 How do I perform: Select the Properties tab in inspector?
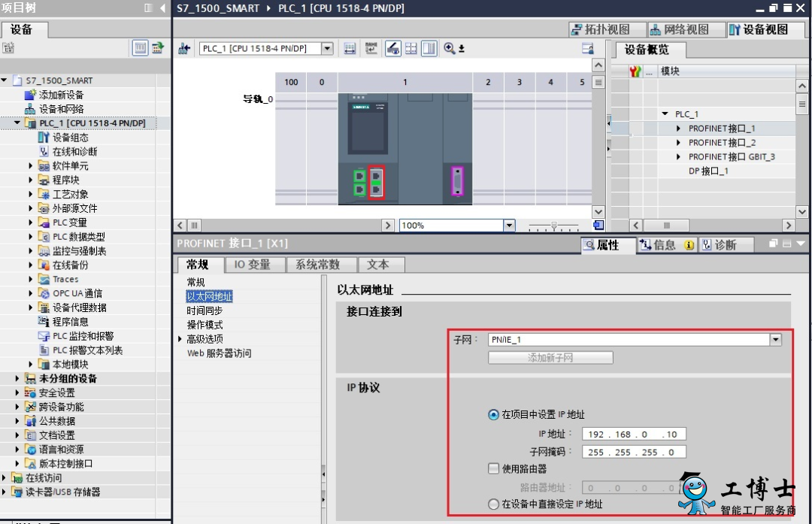[x=608, y=245]
